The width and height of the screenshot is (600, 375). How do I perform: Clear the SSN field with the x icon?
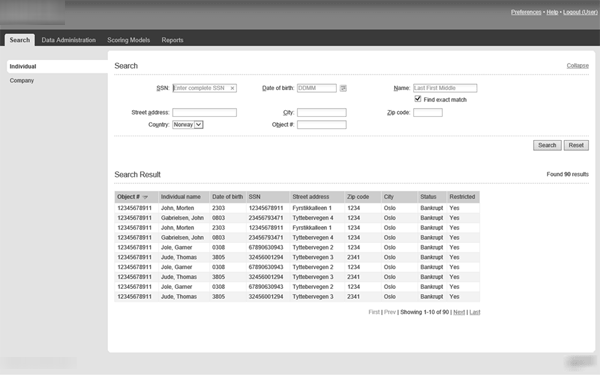point(232,88)
